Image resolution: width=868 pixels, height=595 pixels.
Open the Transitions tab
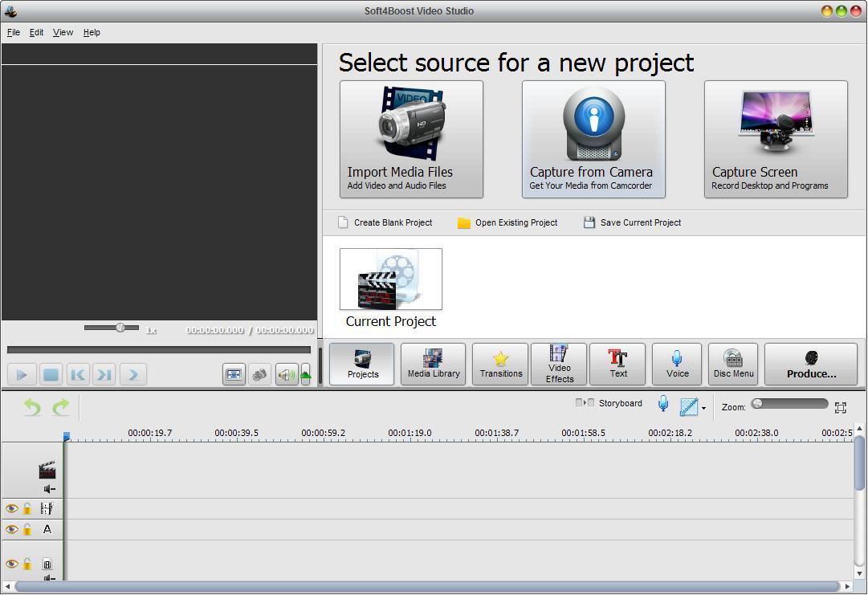point(500,364)
